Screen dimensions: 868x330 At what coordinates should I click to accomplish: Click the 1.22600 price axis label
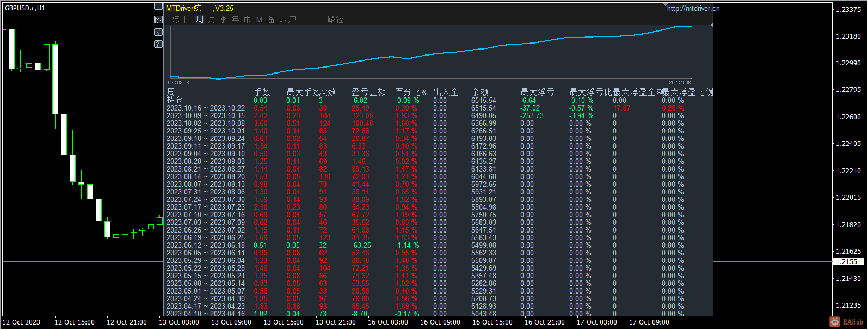point(848,117)
